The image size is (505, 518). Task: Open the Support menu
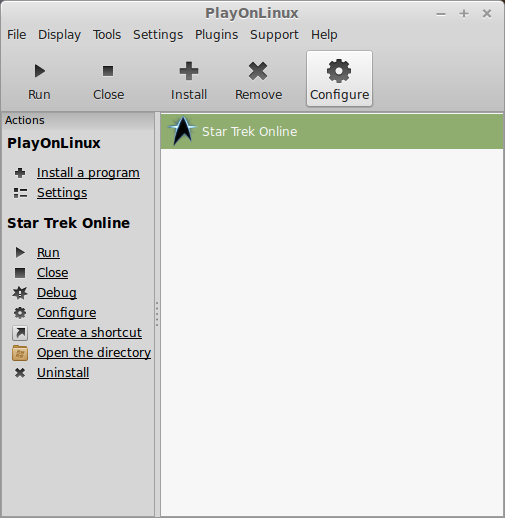click(274, 35)
